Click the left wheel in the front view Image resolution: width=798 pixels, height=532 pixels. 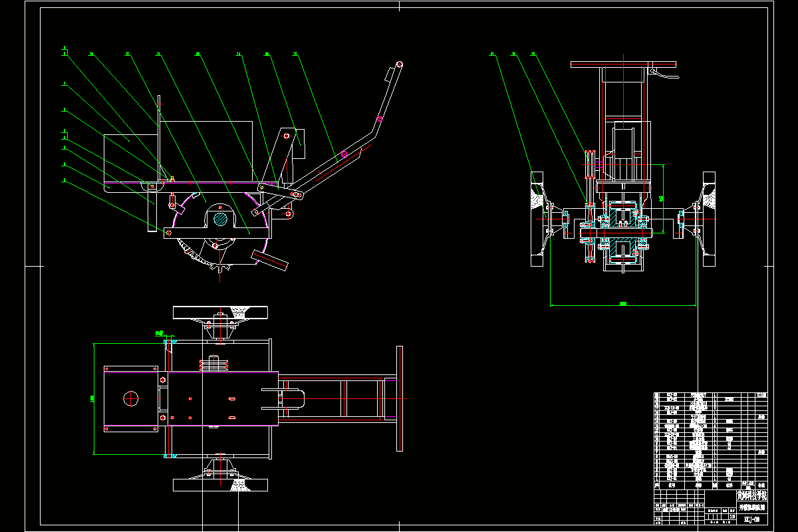(x=537, y=219)
